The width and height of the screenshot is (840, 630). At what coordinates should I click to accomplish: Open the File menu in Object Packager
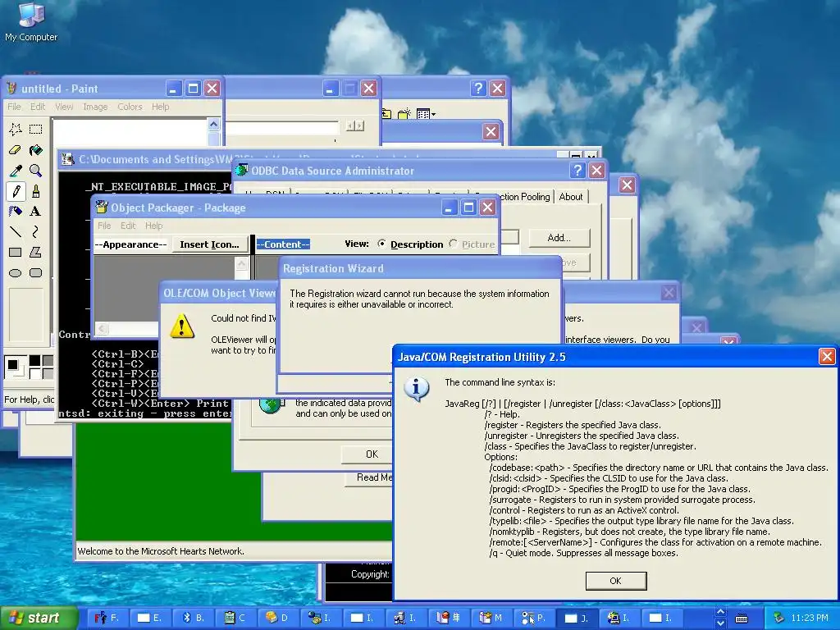[104, 226]
